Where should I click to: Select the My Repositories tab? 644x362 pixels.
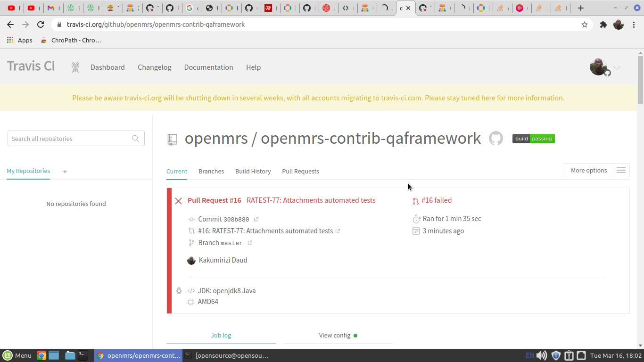point(28,171)
